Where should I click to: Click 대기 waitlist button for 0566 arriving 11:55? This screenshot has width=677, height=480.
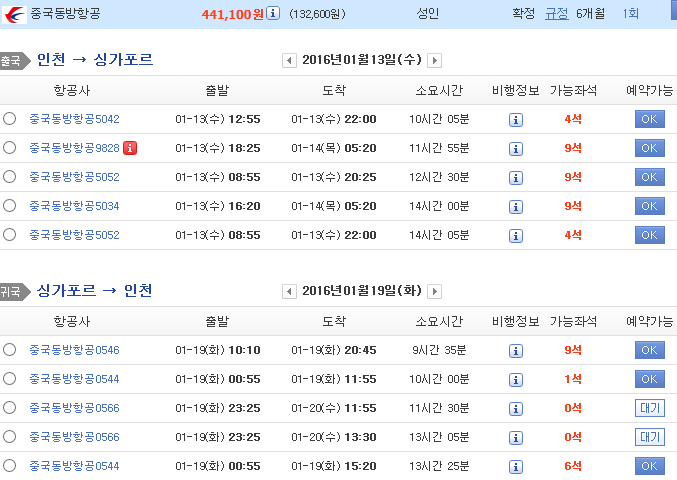pyautogui.click(x=649, y=408)
